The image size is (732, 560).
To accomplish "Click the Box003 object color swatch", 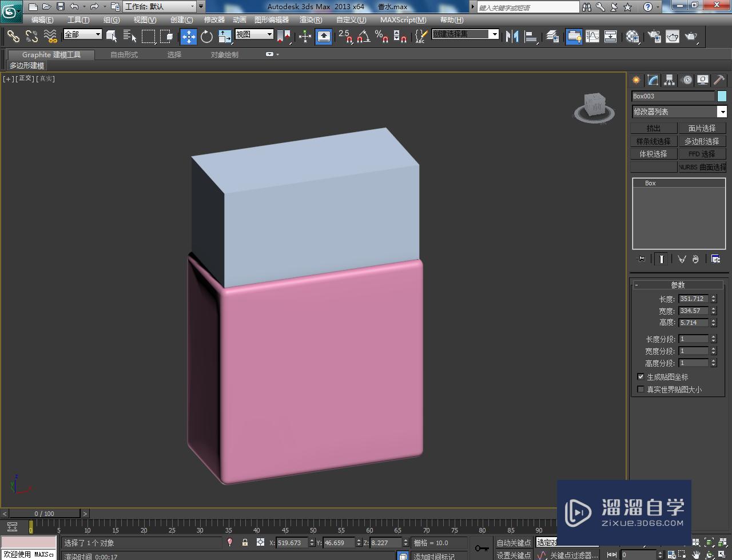I will (x=722, y=96).
